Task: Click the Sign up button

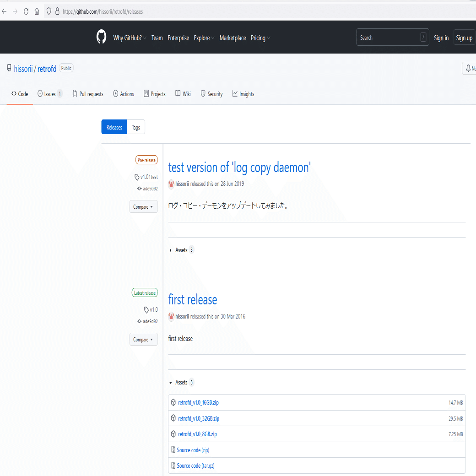Action: [x=464, y=38]
